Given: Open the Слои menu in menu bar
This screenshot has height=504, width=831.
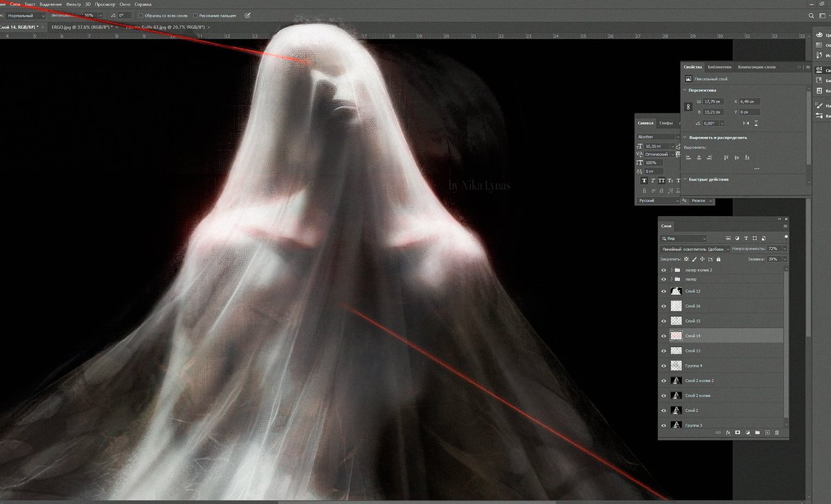Looking at the screenshot, I should pyautogui.click(x=15, y=4).
